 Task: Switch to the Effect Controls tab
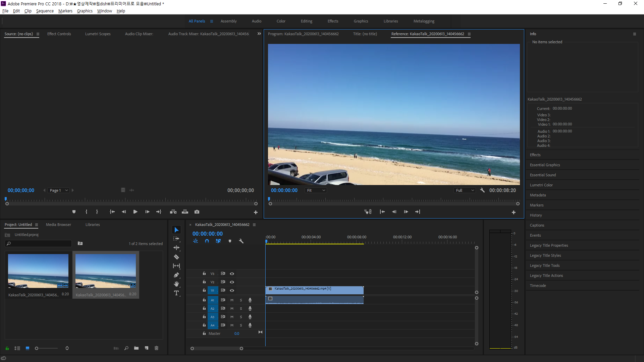[x=59, y=34]
